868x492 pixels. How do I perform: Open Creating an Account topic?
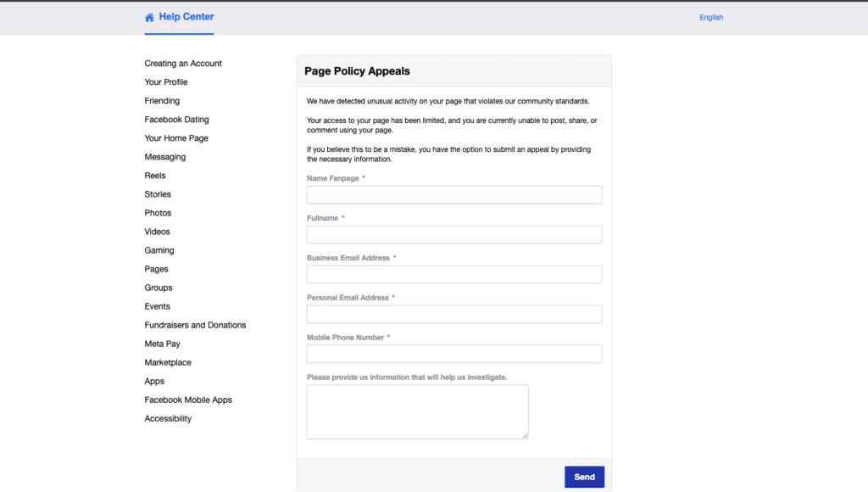click(x=183, y=63)
